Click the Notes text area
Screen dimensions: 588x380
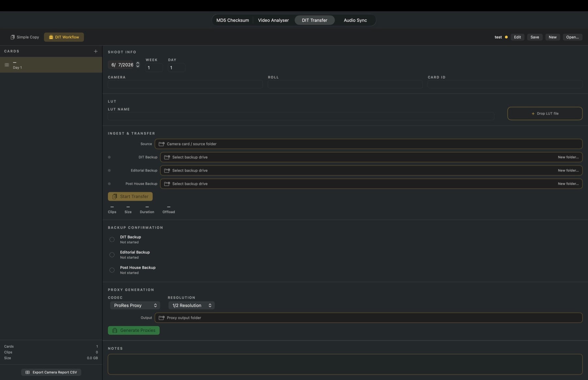pyautogui.click(x=345, y=364)
